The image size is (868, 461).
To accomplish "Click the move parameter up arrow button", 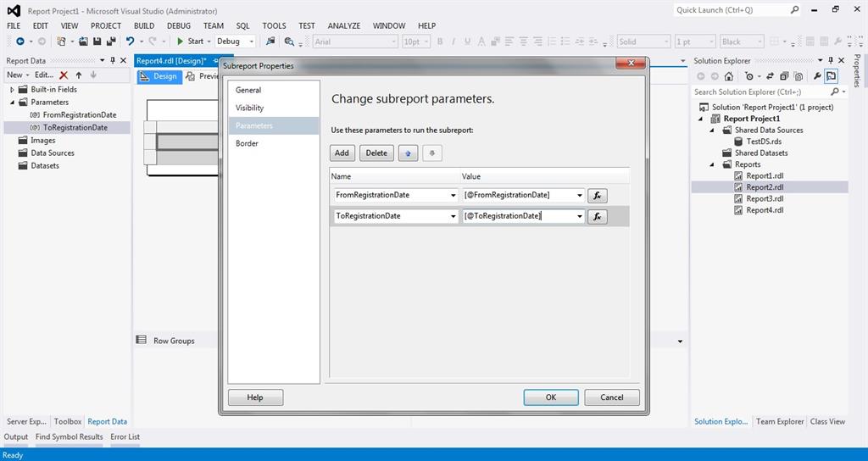I will coord(408,153).
